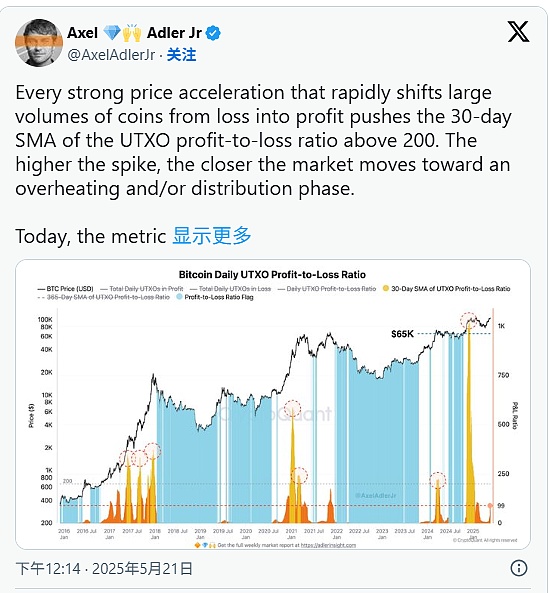Click the yellow 30-Day SMA legend dot

pyautogui.click(x=385, y=289)
